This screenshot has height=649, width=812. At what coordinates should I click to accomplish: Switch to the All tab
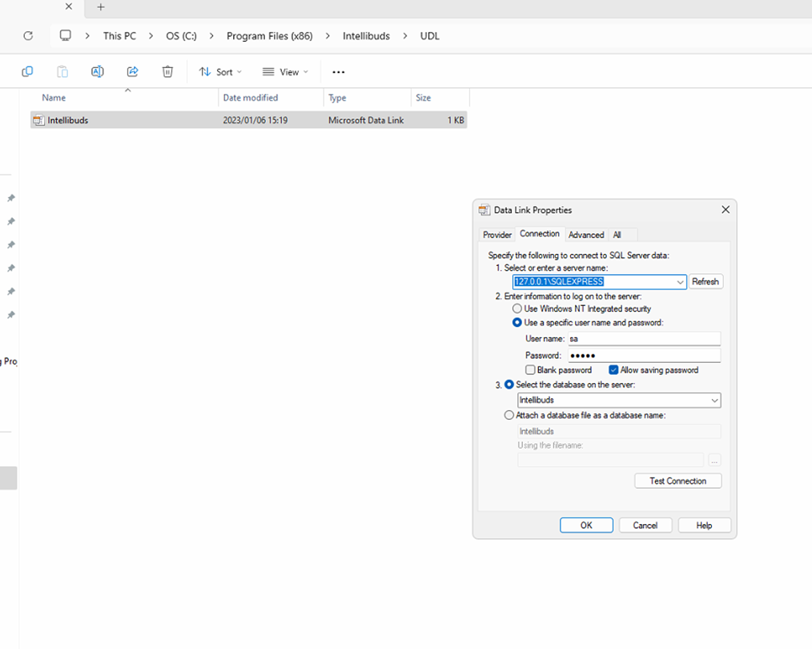pyautogui.click(x=617, y=235)
